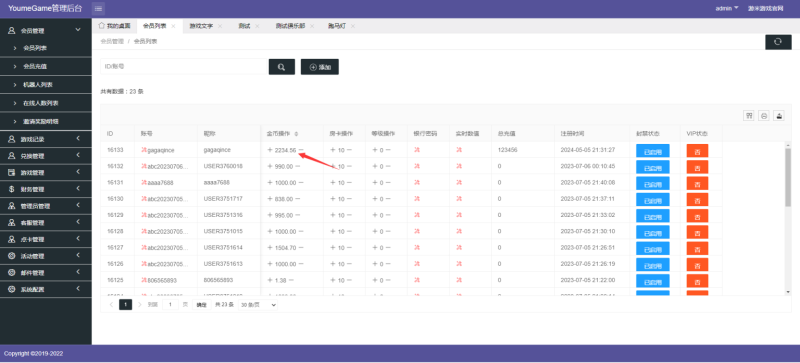This screenshot has height=363, width=800.
Task: Click plus in gold column for gagaqince
Action: (x=270, y=150)
